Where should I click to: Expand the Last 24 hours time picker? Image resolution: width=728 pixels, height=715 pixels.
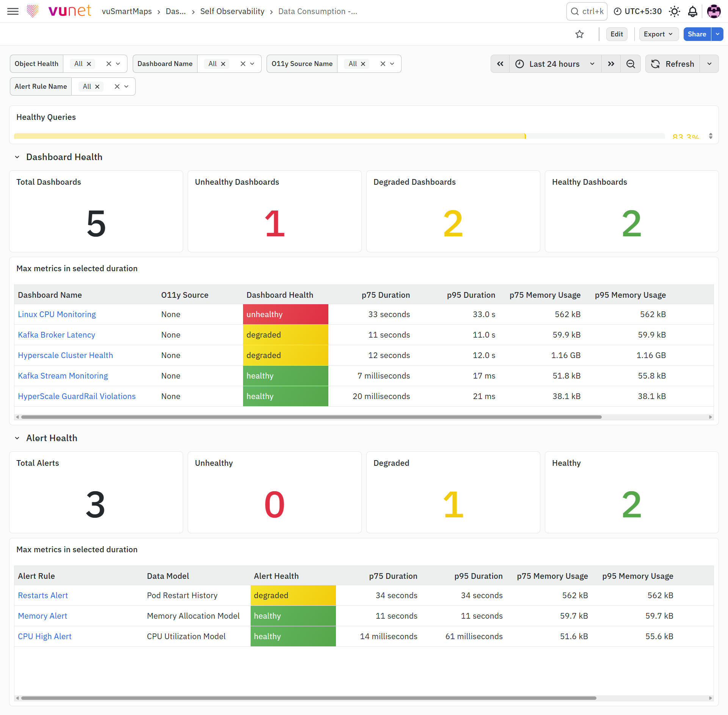tap(555, 64)
